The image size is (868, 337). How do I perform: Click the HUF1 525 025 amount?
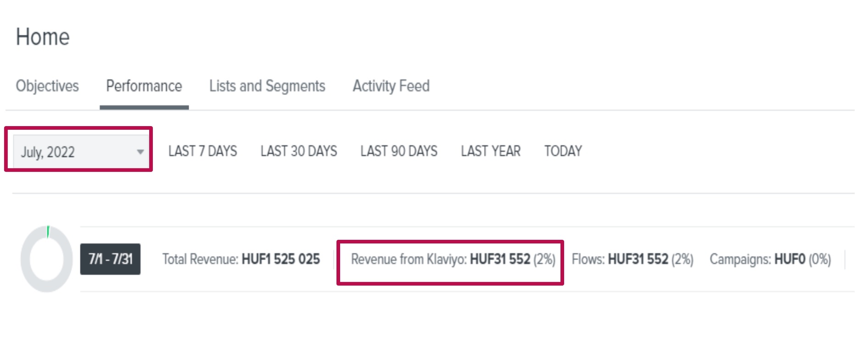coord(281,260)
